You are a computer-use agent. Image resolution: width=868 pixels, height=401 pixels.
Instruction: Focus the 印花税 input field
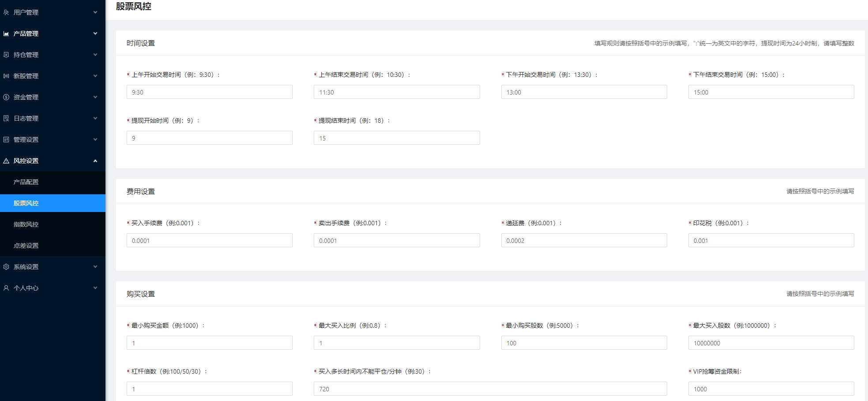(x=771, y=240)
